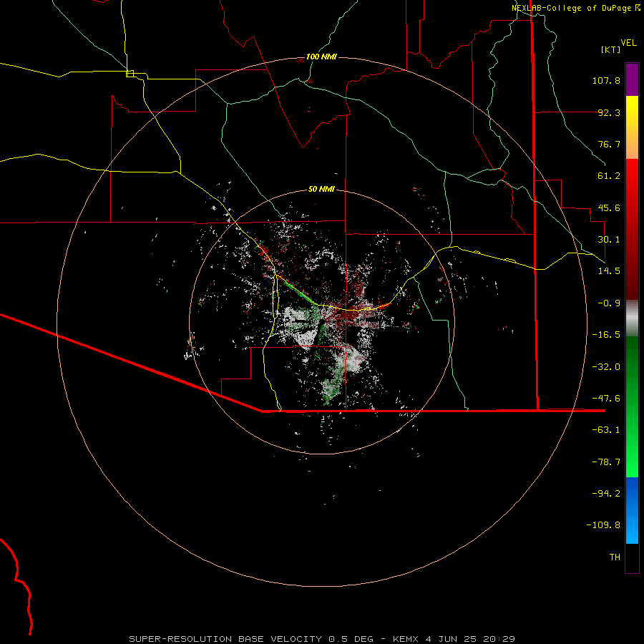Click the 45.6 velocity scale value
The image size is (644, 644).
tap(609, 208)
